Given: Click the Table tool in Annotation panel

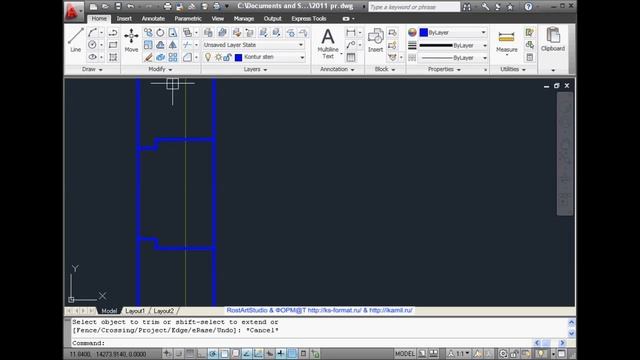Looking at the screenshot, I should point(351,57).
